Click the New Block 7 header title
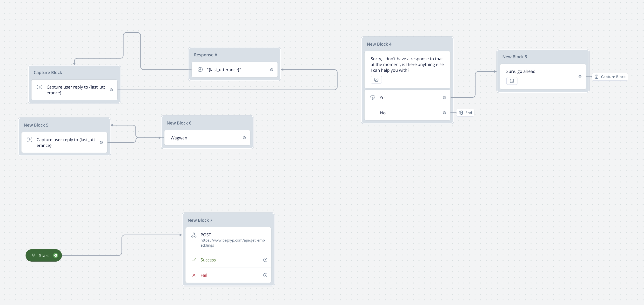644x305 pixels. point(200,220)
